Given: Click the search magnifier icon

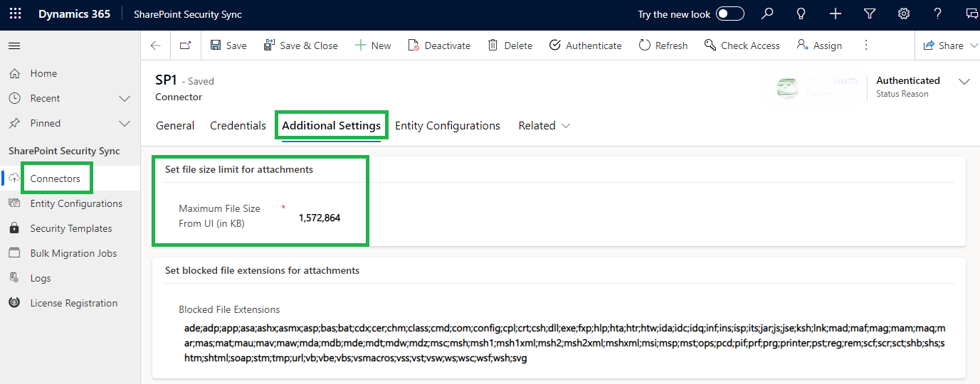Looking at the screenshot, I should point(767,14).
